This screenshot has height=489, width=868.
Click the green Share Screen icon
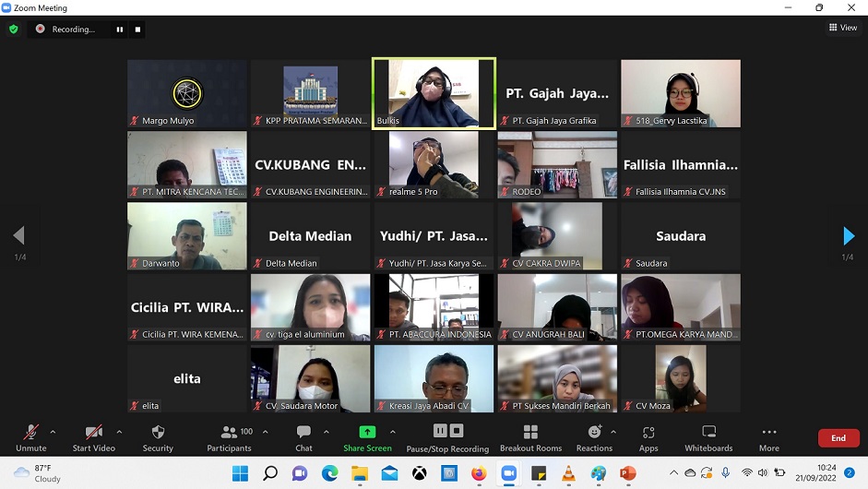click(367, 432)
